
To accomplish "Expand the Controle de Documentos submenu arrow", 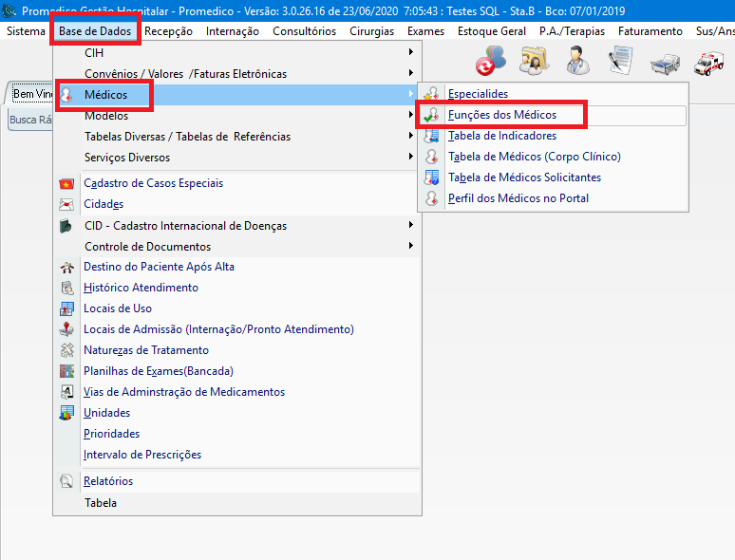I will pyautogui.click(x=410, y=246).
